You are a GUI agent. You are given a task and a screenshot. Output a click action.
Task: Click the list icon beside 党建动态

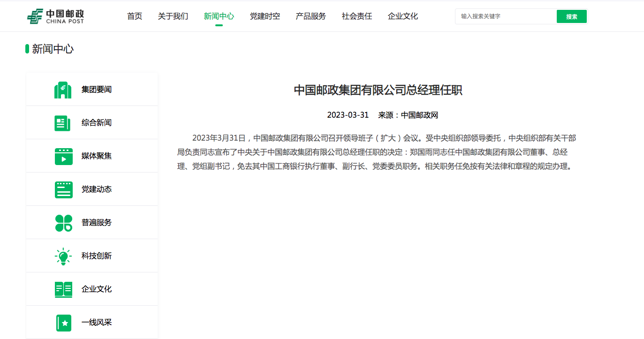tap(63, 189)
